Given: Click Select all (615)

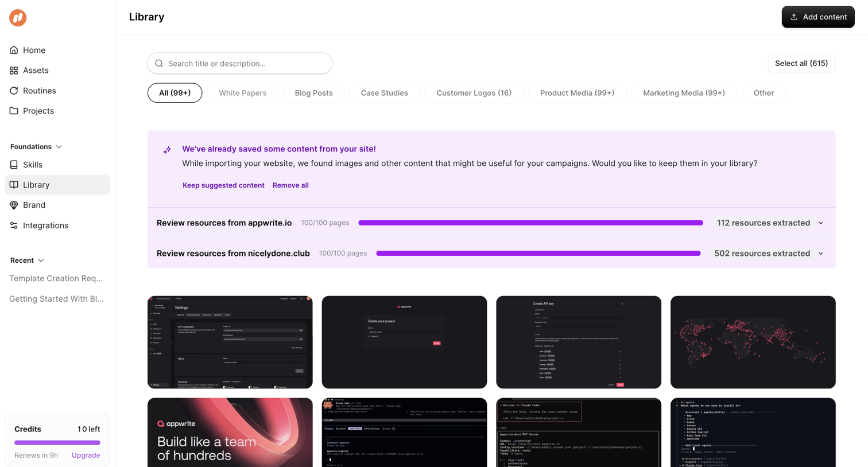Looking at the screenshot, I should [801, 63].
